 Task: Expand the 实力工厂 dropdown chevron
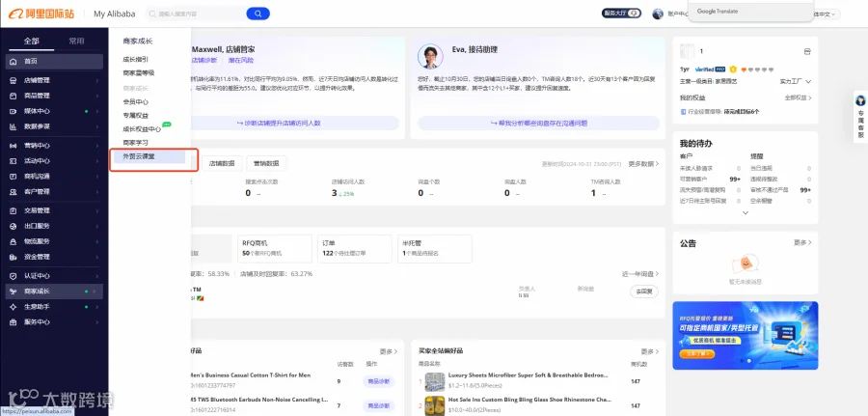click(x=808, y=81)
